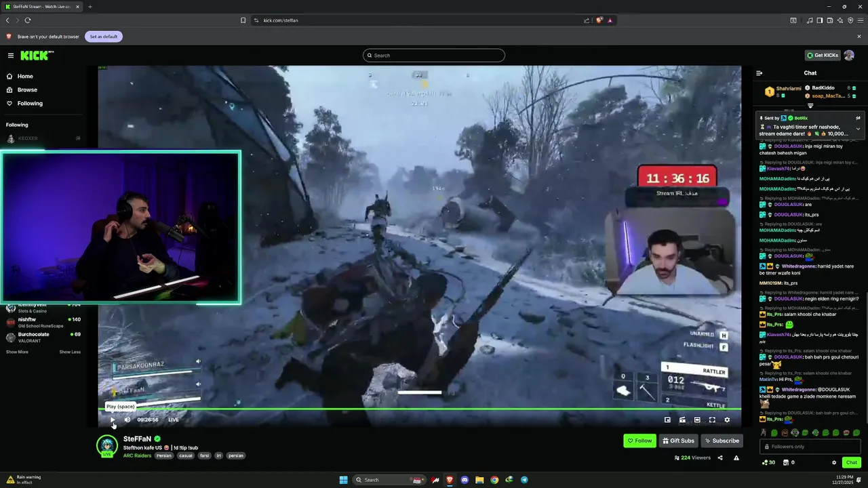Click the KICK logo
This screenshot has width=868, height=488.
pos(35,56)
